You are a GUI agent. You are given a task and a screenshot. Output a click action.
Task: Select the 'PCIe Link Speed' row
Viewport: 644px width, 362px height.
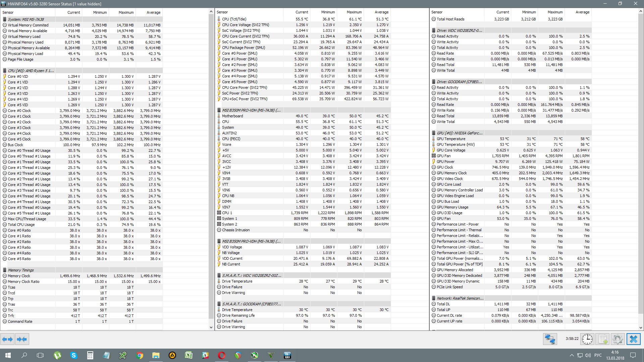pos(512,287)
